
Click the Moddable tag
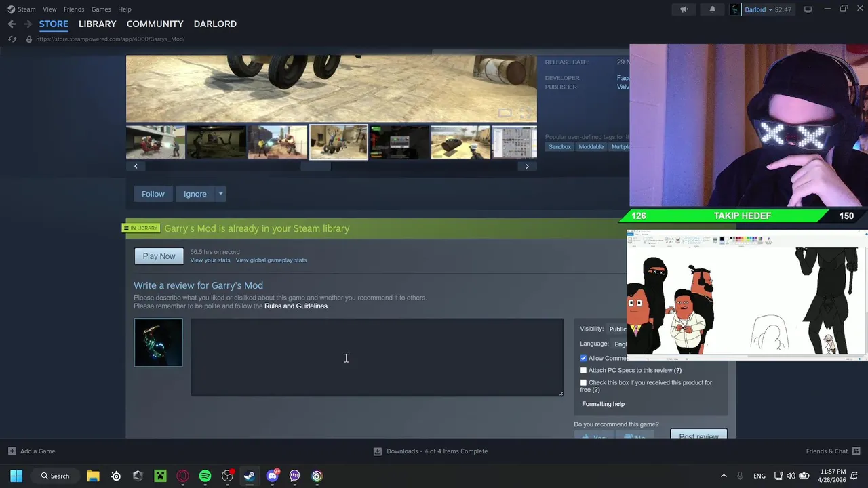click(x=591, y=147)
